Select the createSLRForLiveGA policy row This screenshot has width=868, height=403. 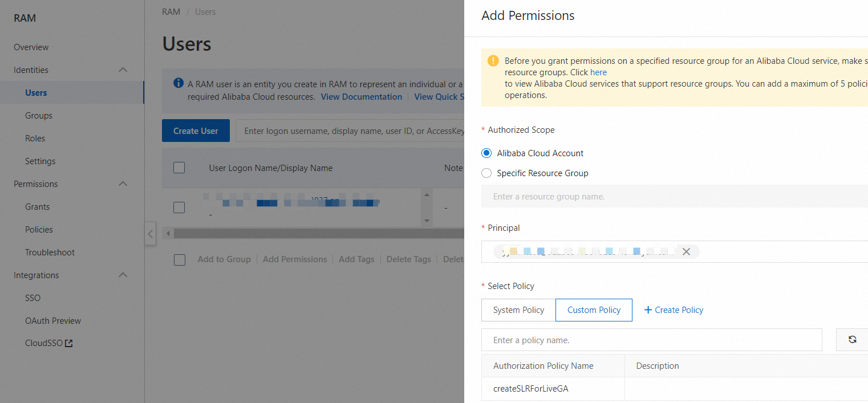[675, 389]
